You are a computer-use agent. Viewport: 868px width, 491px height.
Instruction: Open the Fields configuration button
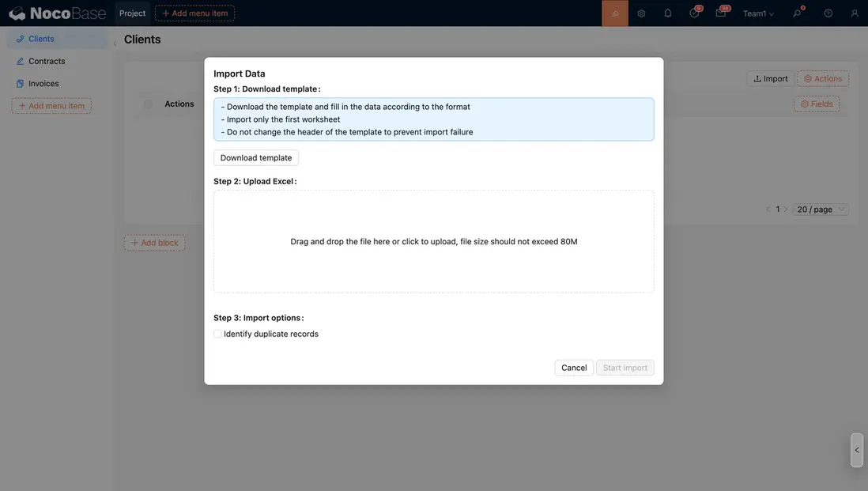817,104
